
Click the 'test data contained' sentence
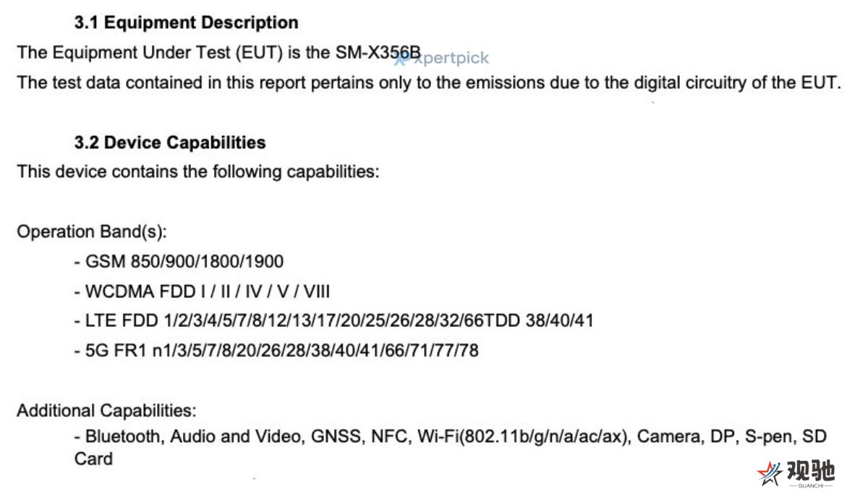click(429, 82)
